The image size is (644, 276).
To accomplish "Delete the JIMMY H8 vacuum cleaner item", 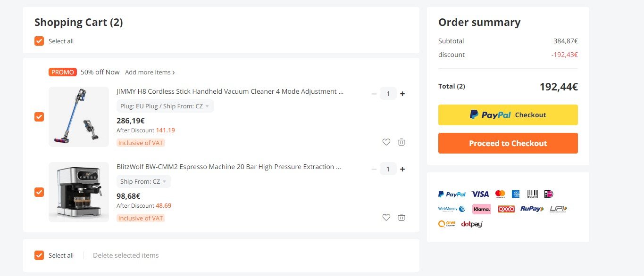I will (401, 142).
